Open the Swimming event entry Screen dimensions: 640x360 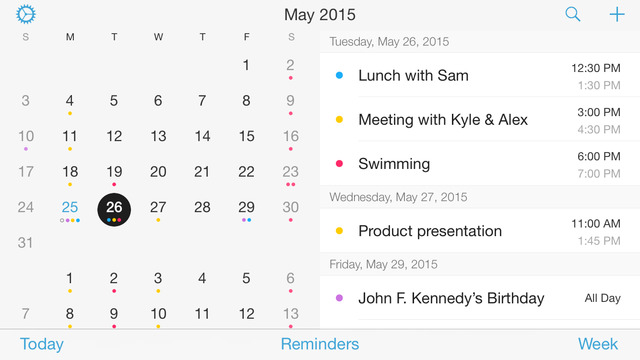[480, 164]
